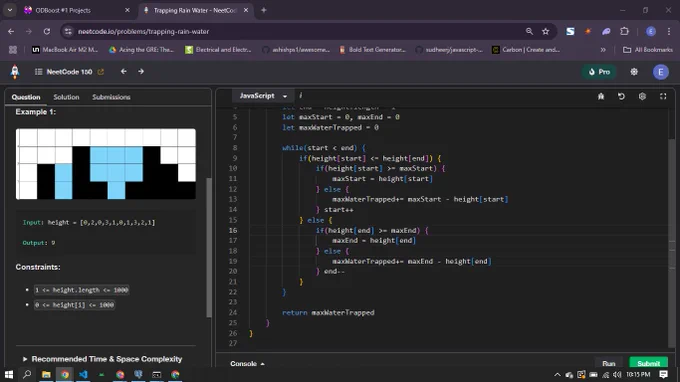Open the MacBook Air M2 bookmark
The image size is (680, 382).
(65, 50)
